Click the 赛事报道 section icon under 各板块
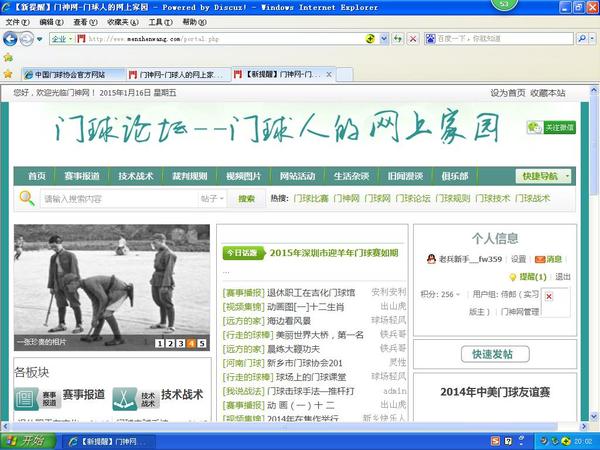 25,400
